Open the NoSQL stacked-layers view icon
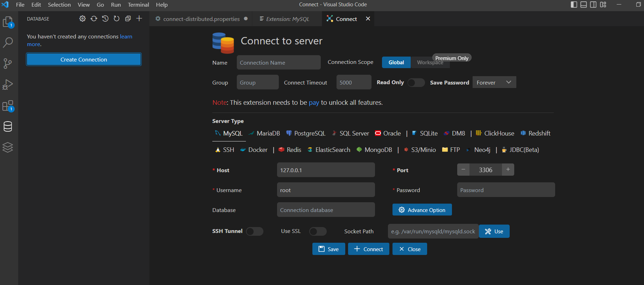 click(8, 147)
